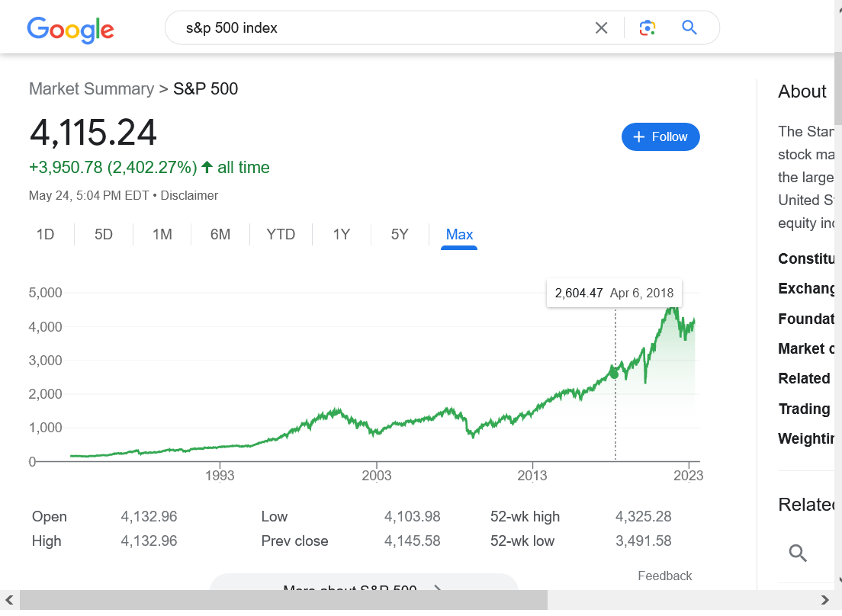
Task: Choose the 5Y chart range
Action: tap(400, 234)
